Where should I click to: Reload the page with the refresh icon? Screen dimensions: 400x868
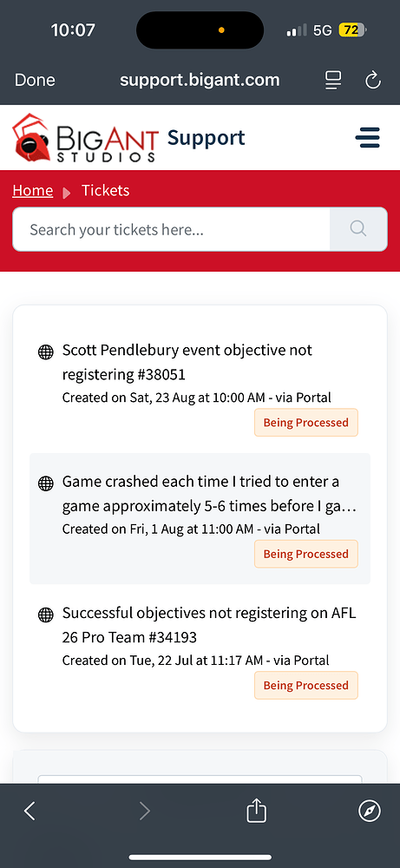click(x=373, y=80)
